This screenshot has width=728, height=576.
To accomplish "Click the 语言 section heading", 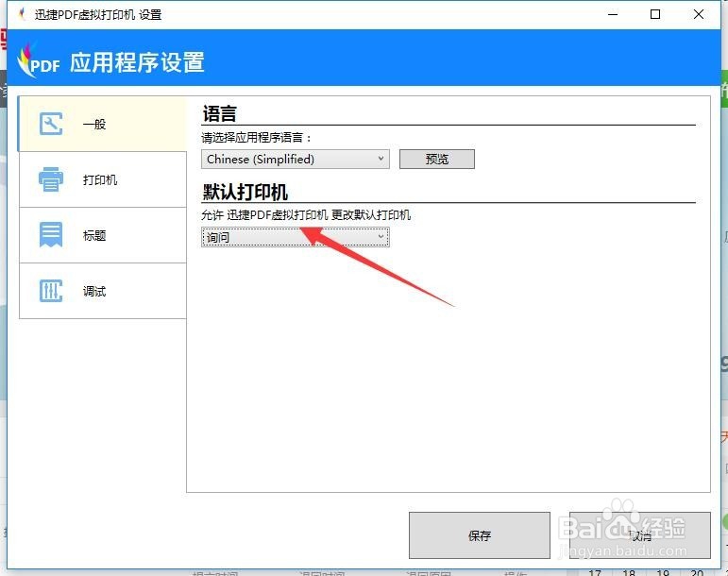I will (x=220, y=113).
